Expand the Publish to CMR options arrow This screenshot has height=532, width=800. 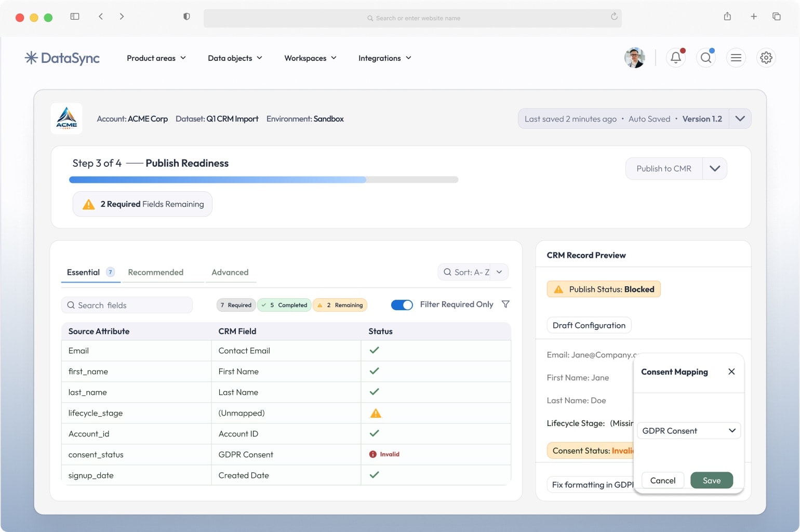tap(715, 169)
